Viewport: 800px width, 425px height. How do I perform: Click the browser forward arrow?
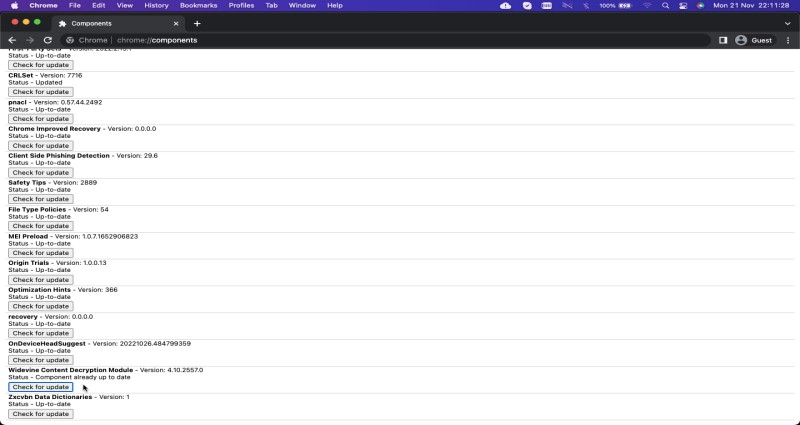[x=30, y=40]
